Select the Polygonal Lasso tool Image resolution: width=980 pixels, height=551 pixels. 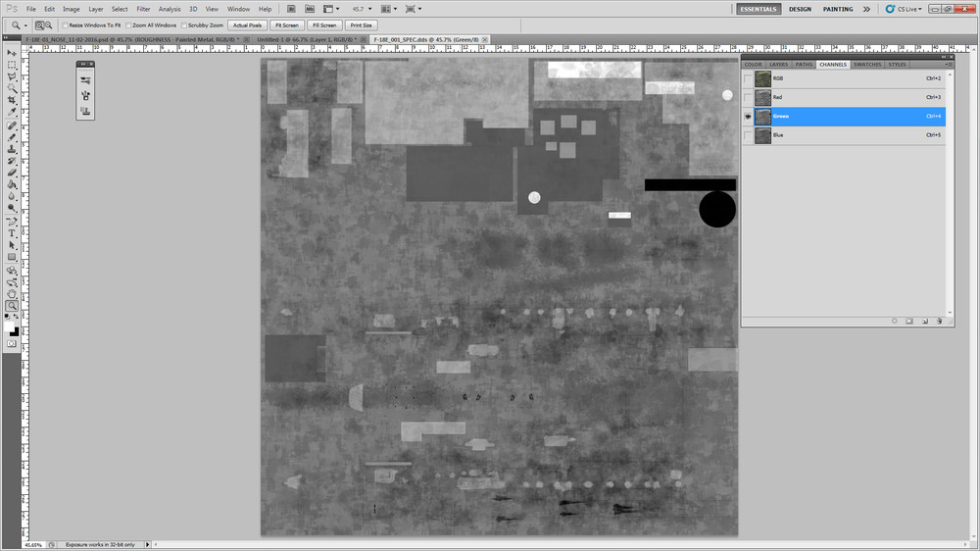[x=12, y=76]
